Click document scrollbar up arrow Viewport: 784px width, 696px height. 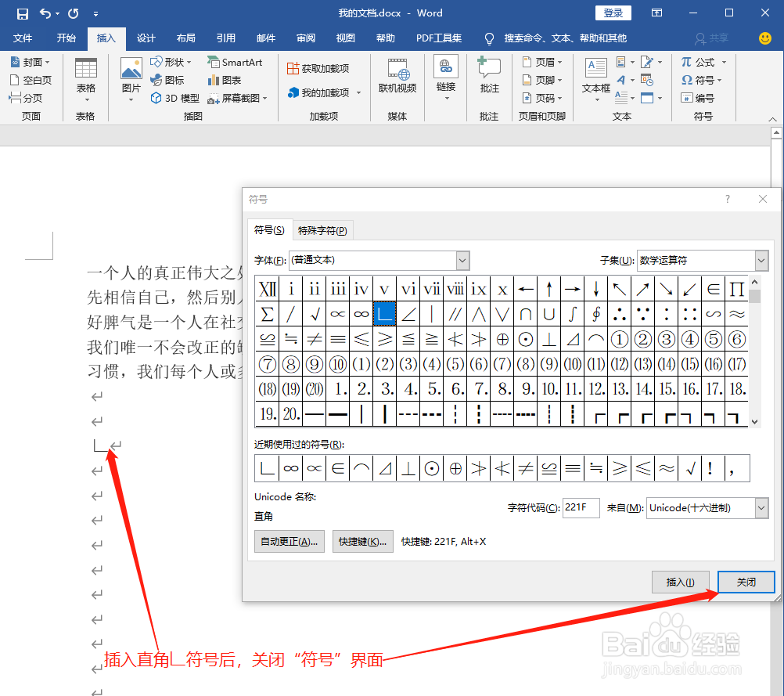point(776,132)
